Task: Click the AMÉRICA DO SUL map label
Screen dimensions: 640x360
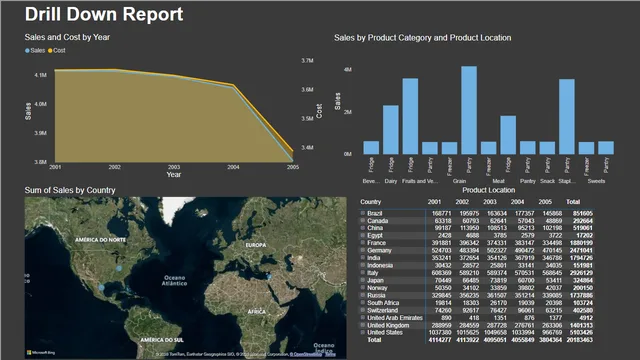Action: [162, 340]
